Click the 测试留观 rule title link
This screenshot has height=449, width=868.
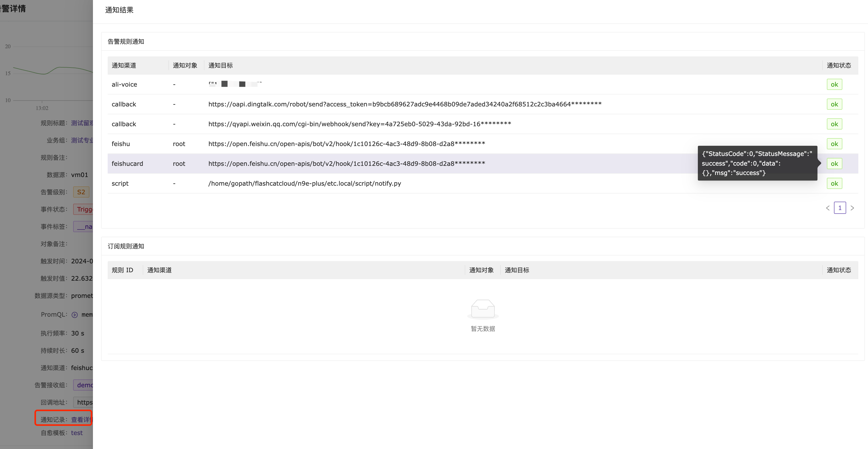(x=82, y=123)
